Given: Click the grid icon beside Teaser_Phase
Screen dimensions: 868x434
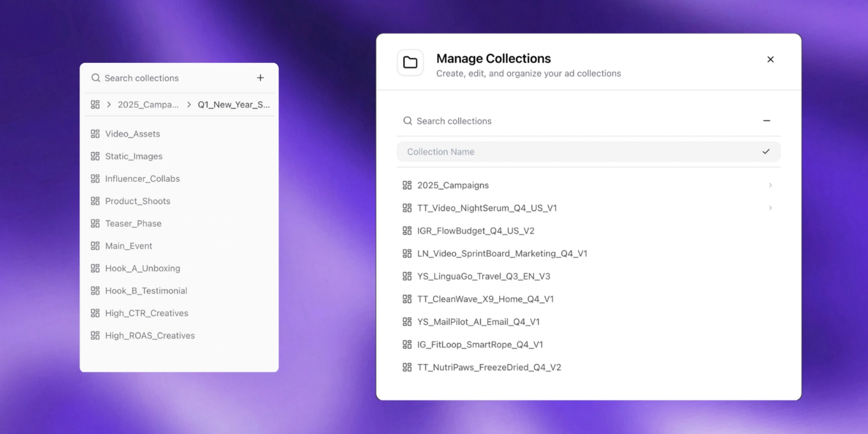Looking at the screenshot, I should click(95, 223).
